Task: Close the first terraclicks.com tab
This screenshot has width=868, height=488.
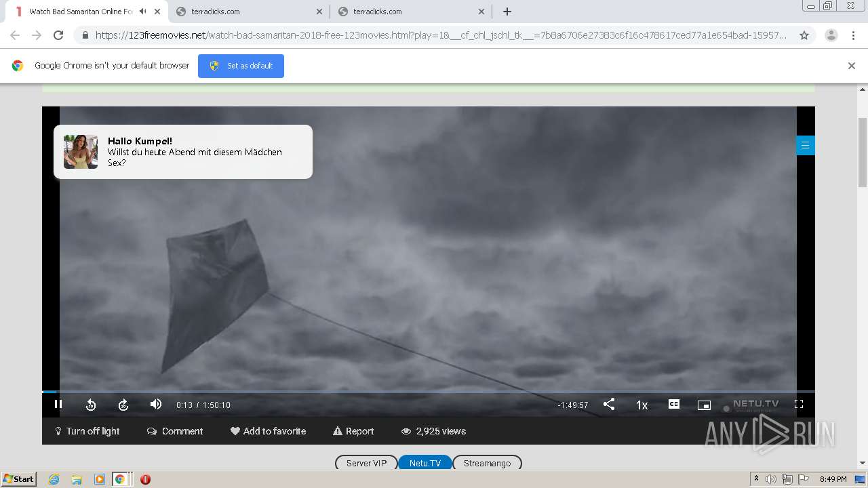Action: pyautogui.click(x=319, y=12)
